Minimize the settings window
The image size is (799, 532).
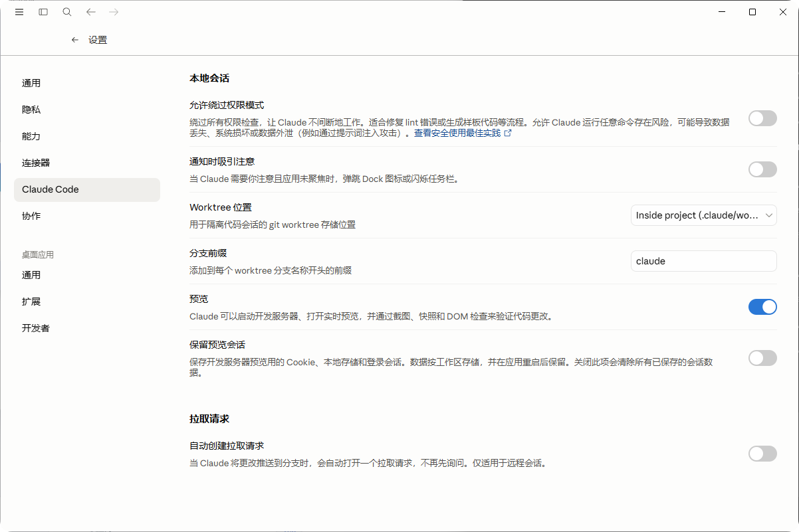[x=722, y=12]
